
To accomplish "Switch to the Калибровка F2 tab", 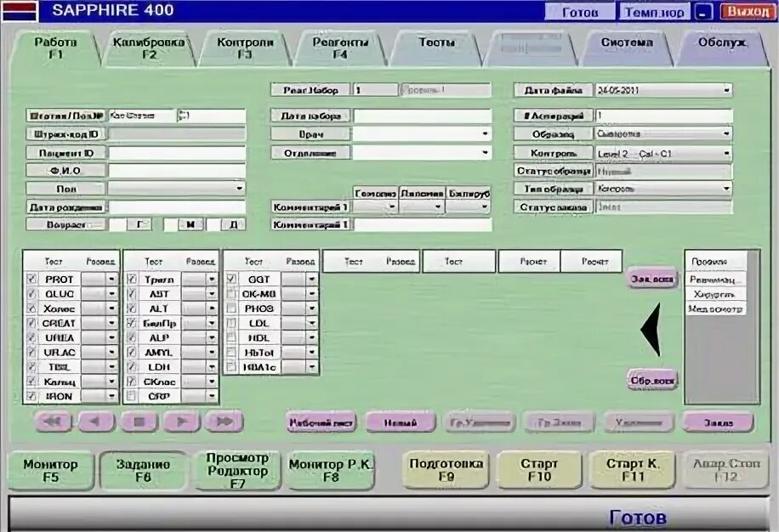I will (x=149, y=48).
